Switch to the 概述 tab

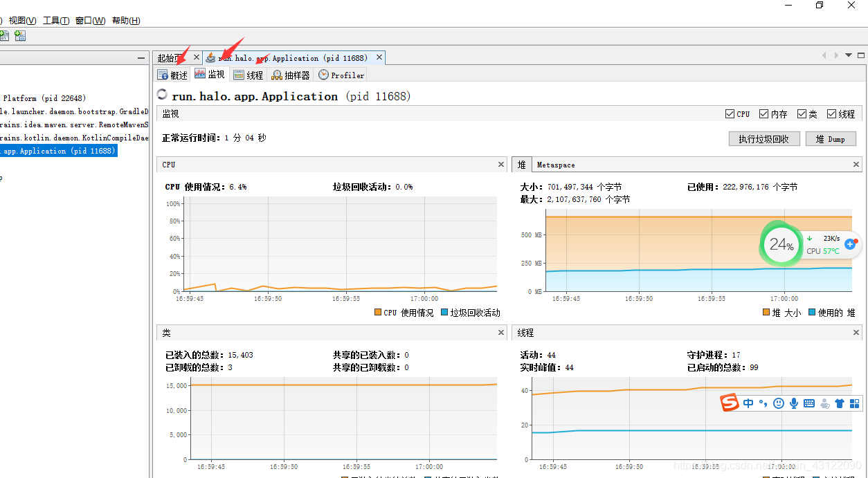point(173,75)
